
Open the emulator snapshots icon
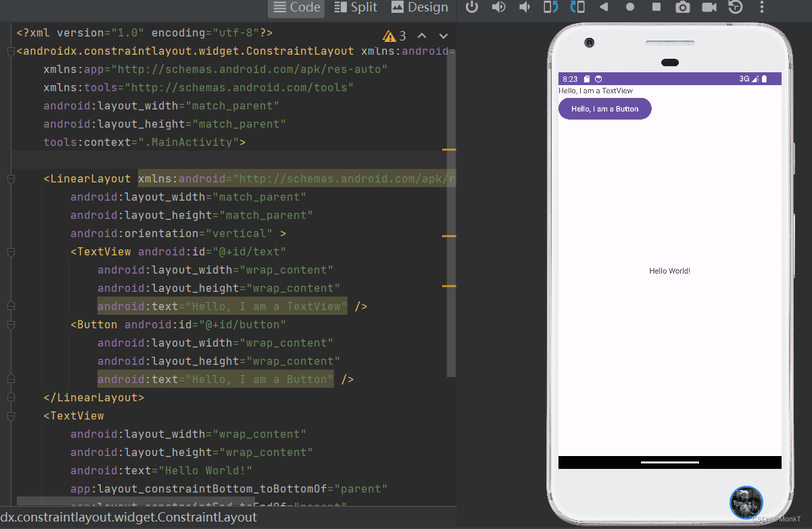[x=736, y=7]
